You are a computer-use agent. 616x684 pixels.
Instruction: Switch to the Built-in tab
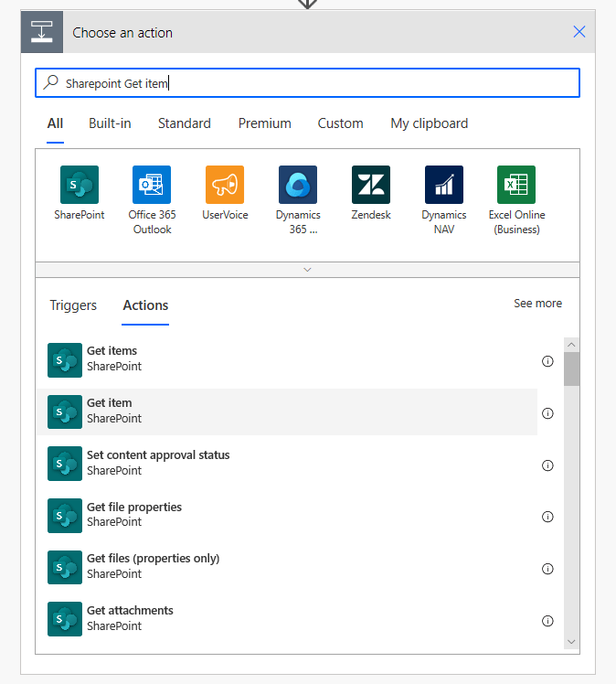[x=110, y=123]
